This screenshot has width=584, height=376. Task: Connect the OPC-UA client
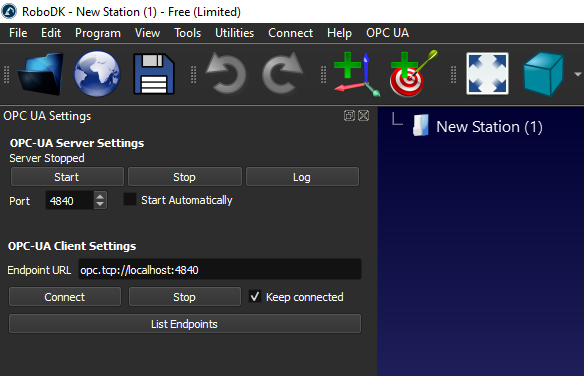click(65, 297)
